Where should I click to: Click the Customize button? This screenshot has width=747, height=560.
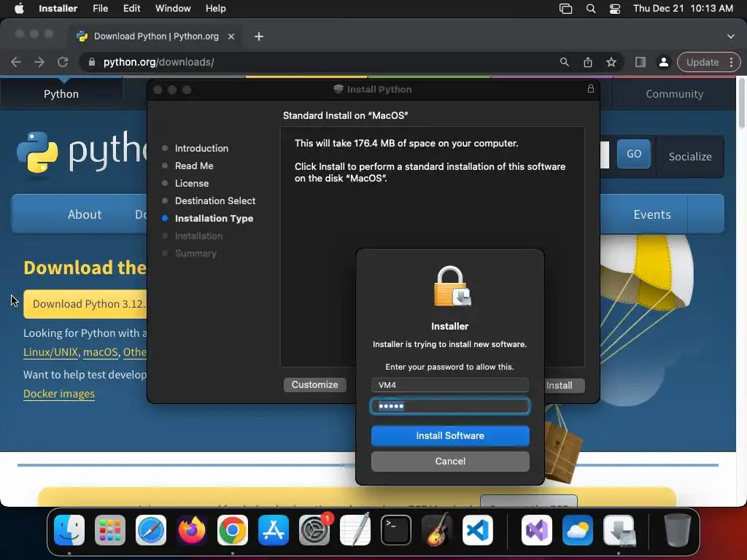(x=315, y=385)
